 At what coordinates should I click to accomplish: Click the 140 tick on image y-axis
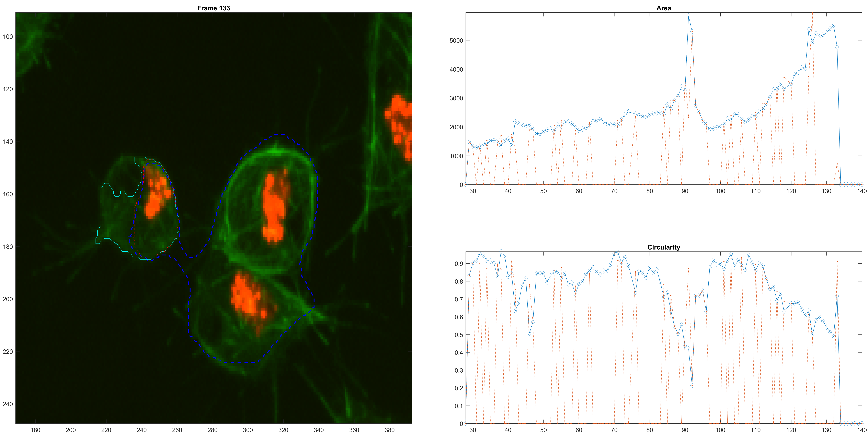point(8,142)
